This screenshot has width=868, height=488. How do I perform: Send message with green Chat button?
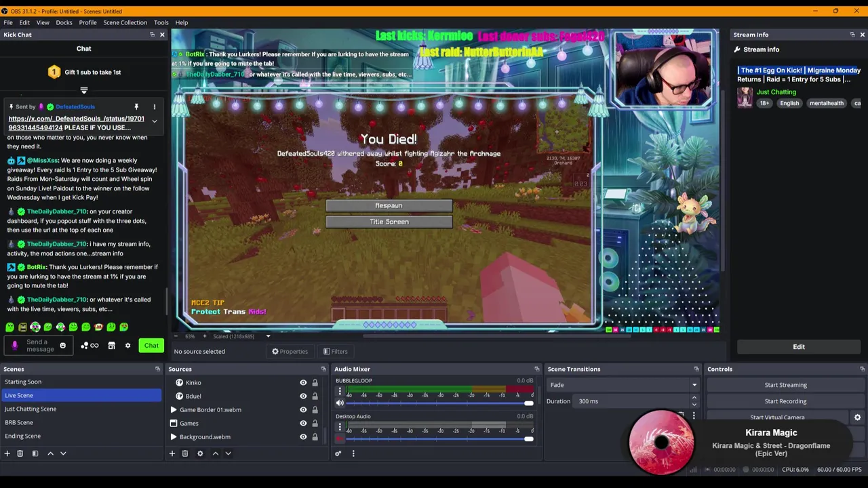tap(151, 346)
